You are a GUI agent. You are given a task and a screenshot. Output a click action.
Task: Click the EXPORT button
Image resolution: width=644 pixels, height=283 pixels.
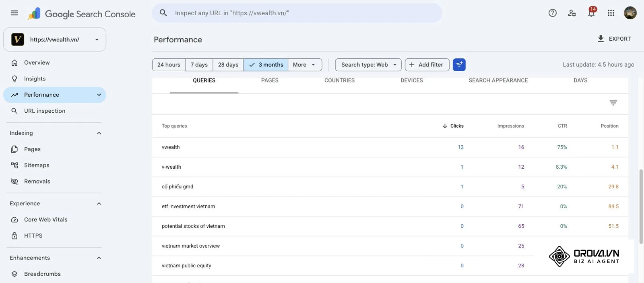pos(614,39)
